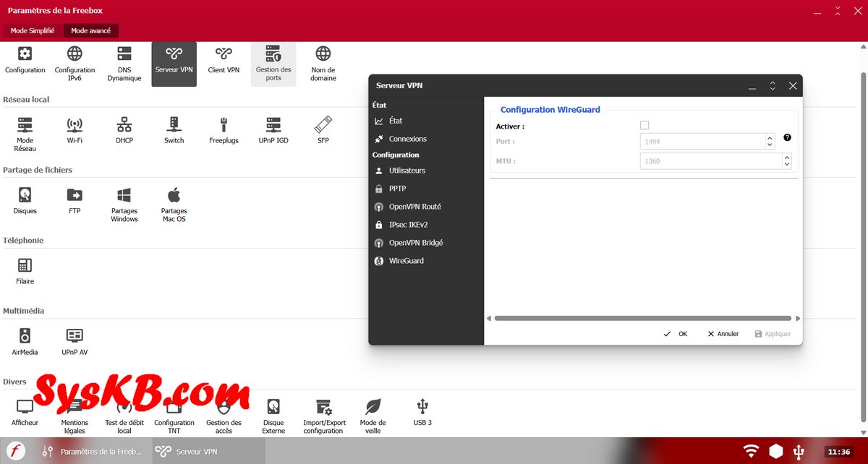Open the Switch settings
Screen dimensions: 868x464
point(174,131)
